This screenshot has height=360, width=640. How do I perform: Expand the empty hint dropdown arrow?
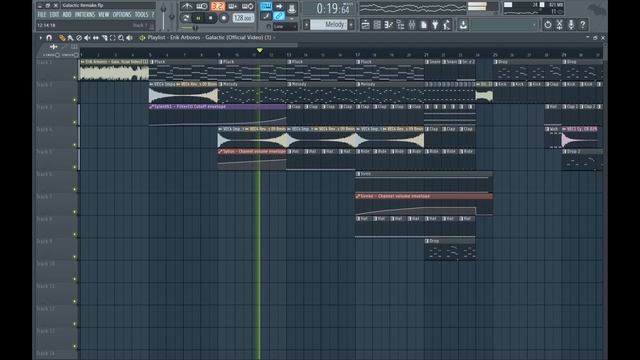click(x=534, y=25)
